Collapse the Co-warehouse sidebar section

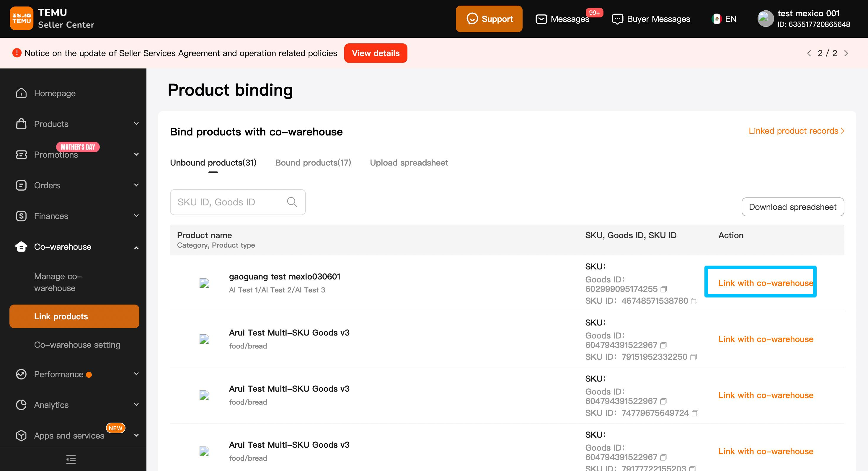(136, 247)
